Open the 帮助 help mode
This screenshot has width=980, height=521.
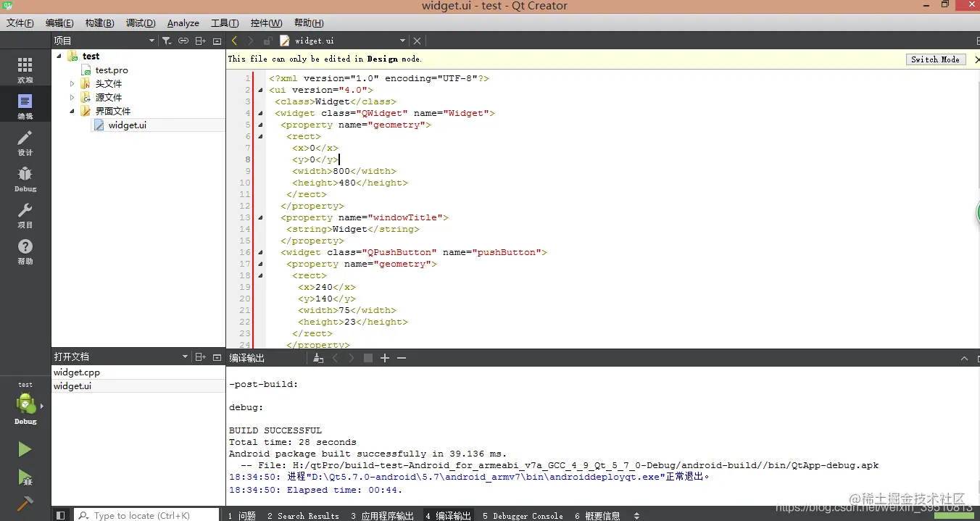(25, 251)
